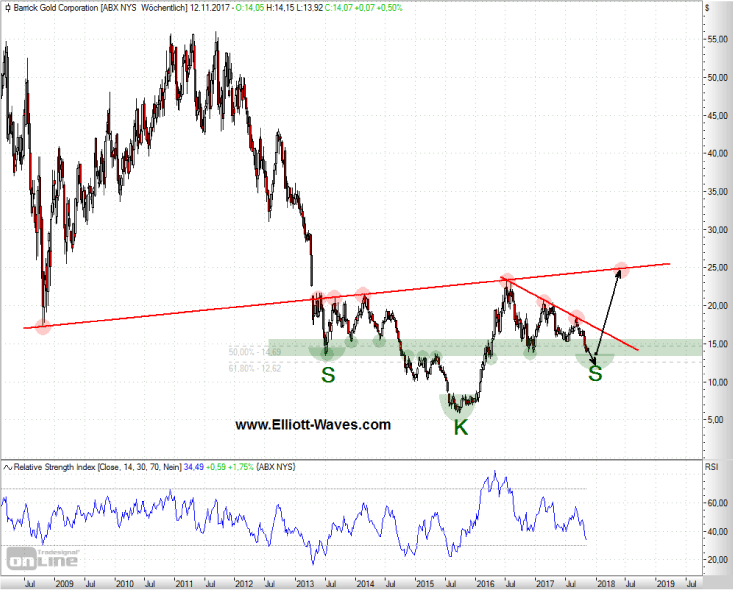Click the chart icon before Barrick Gold title
733x590 pixels.
point(8,7)
